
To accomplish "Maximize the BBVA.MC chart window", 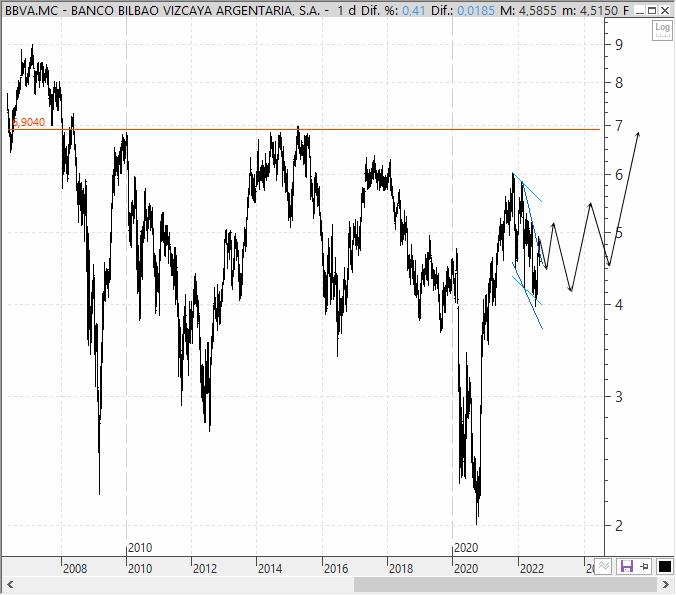I will (x=652, y=10).
